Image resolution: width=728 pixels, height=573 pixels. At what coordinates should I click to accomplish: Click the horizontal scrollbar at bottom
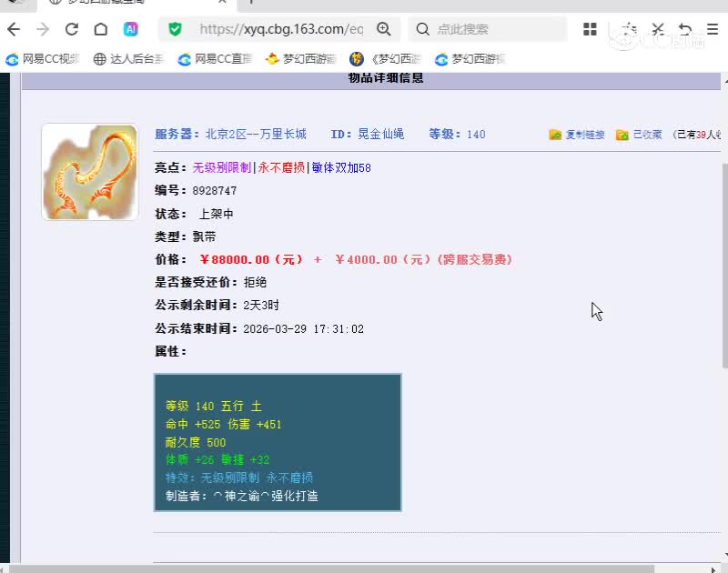click(x=331, y=568)
